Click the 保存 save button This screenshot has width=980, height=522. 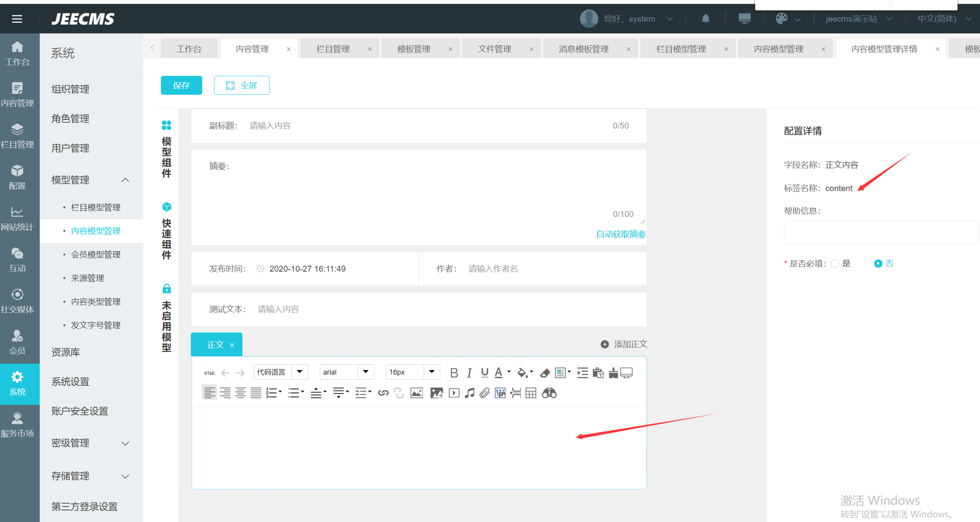point(181,85)
